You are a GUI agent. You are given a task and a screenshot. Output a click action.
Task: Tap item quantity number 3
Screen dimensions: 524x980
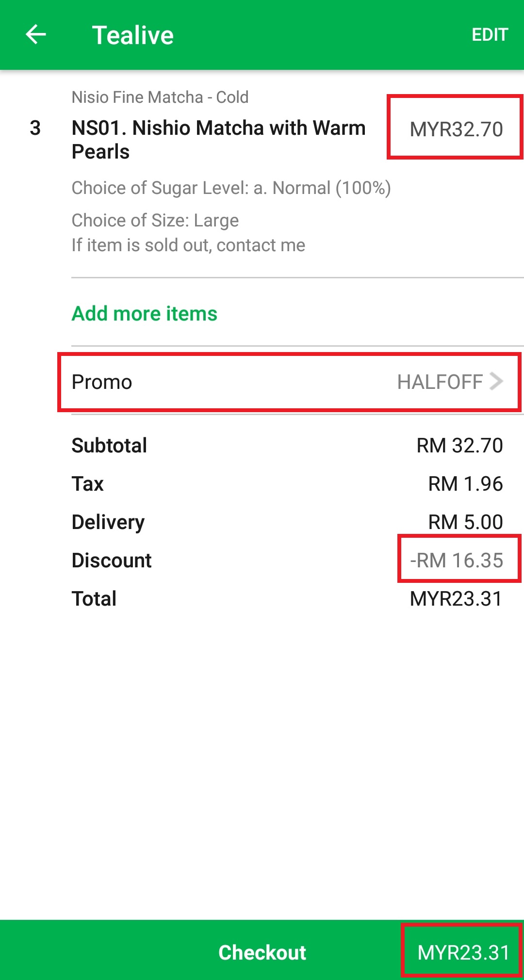pyautogui.click(x=35, y=128)
